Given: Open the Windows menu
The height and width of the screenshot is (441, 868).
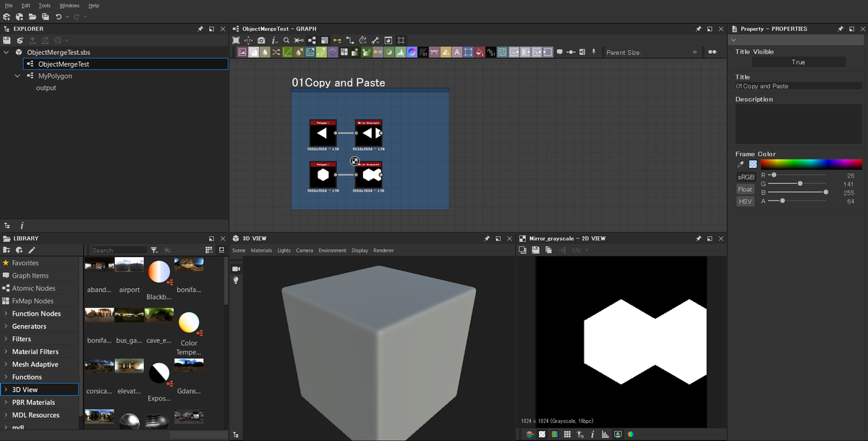Looking at the screenshot, I should (x=69, y=5).
